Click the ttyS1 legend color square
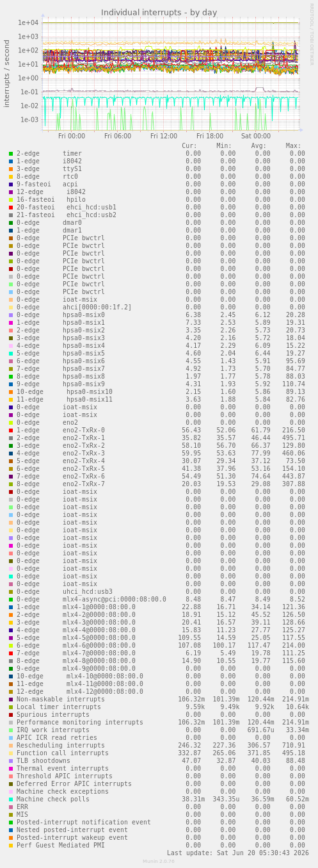The width and height of the screenshot is (318, 868). 11,169
